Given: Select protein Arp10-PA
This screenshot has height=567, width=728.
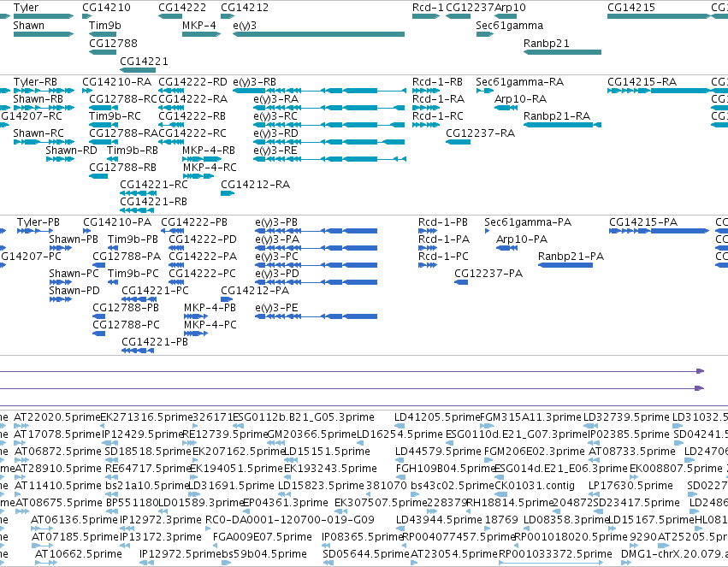Looking at the screenshot, I should click(x=506, y=248).
